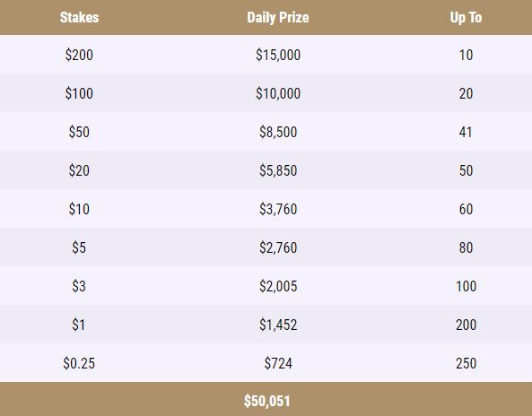Click the Stakes column header
The width and height of the screenshot is (532, 416).
pos(79,17)
